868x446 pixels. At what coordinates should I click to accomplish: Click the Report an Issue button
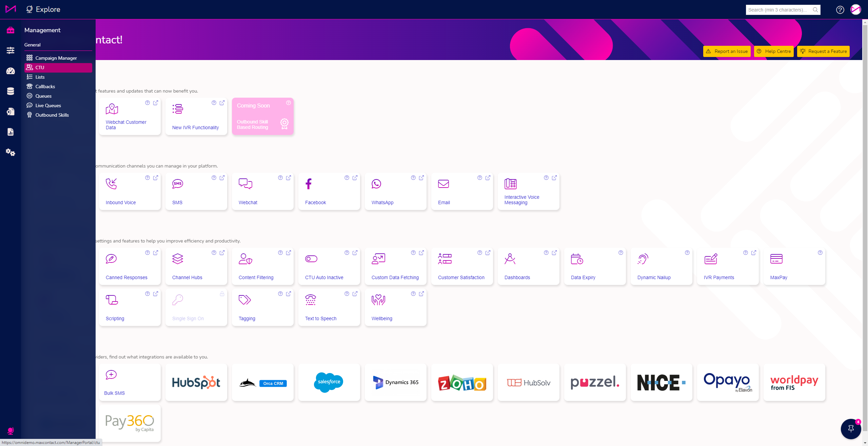coord(727,51)
